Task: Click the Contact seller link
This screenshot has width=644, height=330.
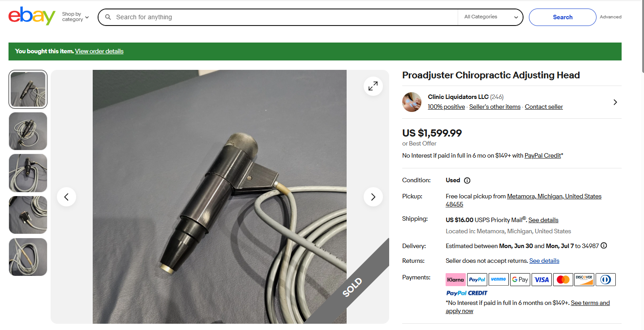Action: point(544,107)
